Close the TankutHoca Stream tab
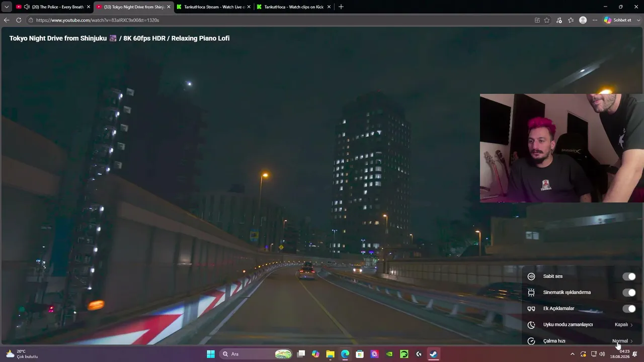The height and width of the screenshot is (362, 644). 249,7
